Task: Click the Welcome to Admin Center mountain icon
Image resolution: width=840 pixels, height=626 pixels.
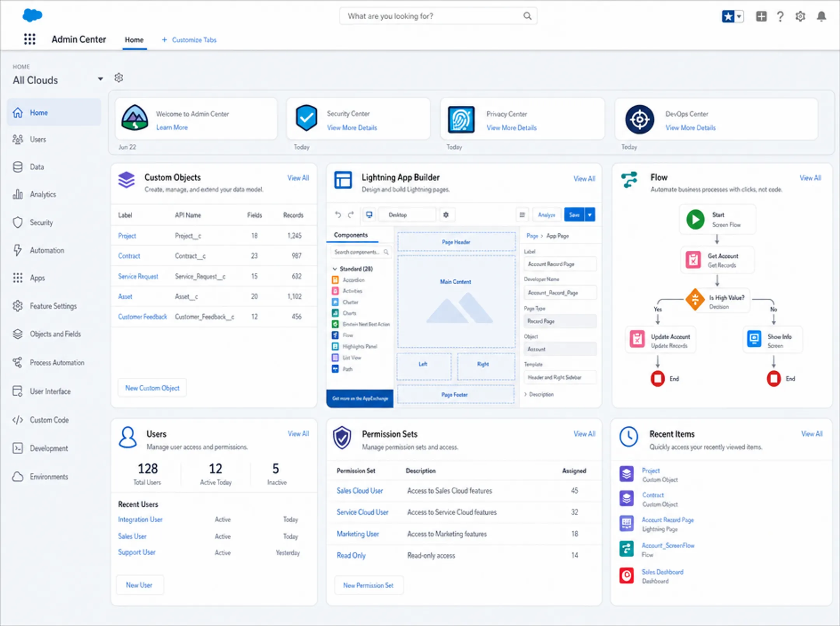Action: [x=135, y=117]
